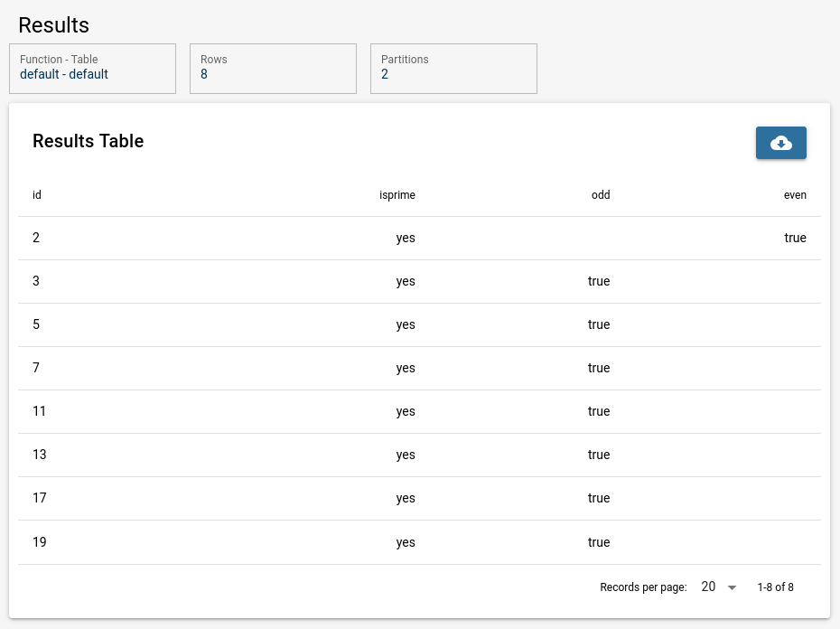This screenshot has height=629, width=840.
Task: Click the 'default - default' function table link
Action: (x=64, y=74)
